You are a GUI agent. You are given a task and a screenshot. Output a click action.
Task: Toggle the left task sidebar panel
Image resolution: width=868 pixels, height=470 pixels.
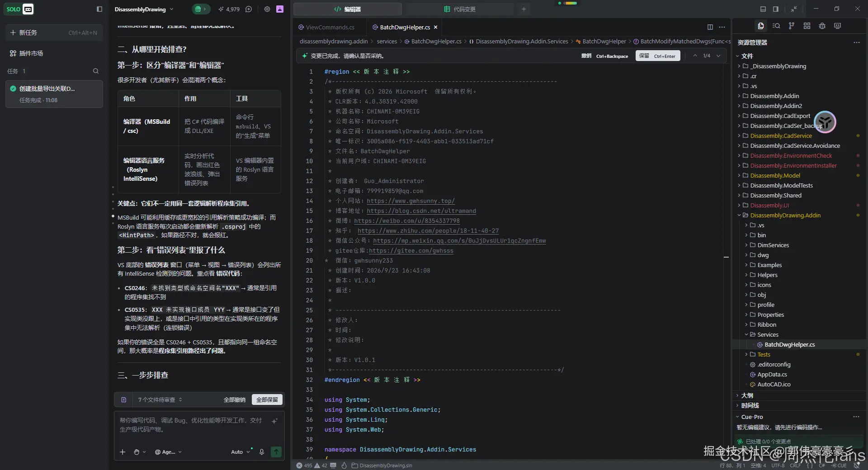(99, 9)
